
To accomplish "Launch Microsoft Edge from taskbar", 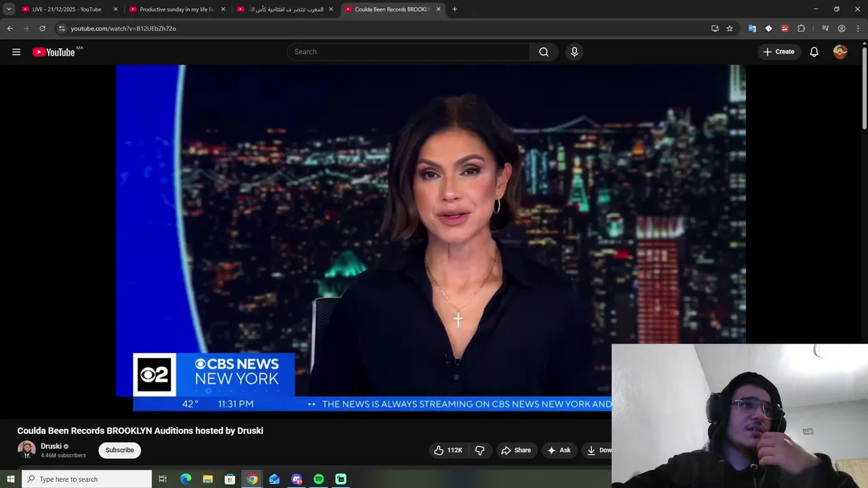I will (186, 479).
